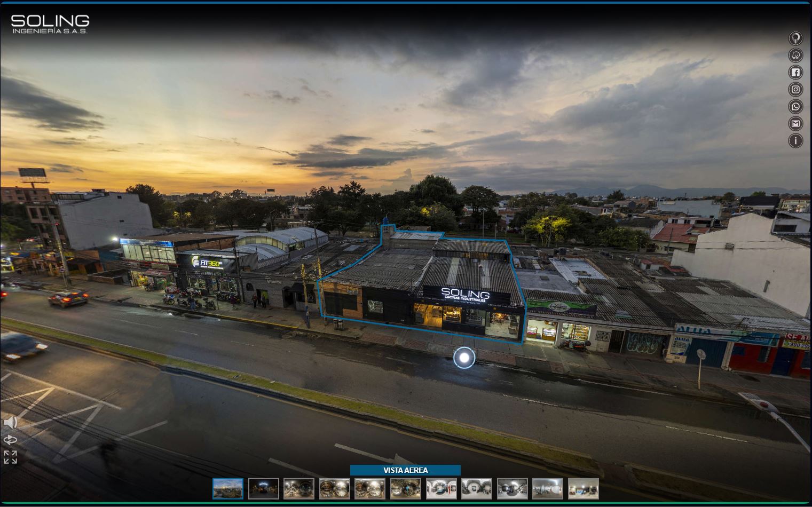Open the last panorama thumbnail
This screenshot has height=507, width=812.
click(x=583, y=488)
